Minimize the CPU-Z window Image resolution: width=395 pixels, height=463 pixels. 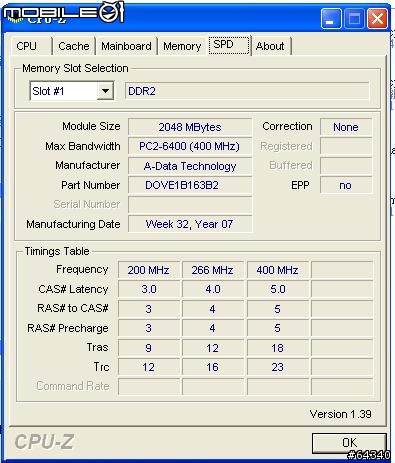click(331, 18)
